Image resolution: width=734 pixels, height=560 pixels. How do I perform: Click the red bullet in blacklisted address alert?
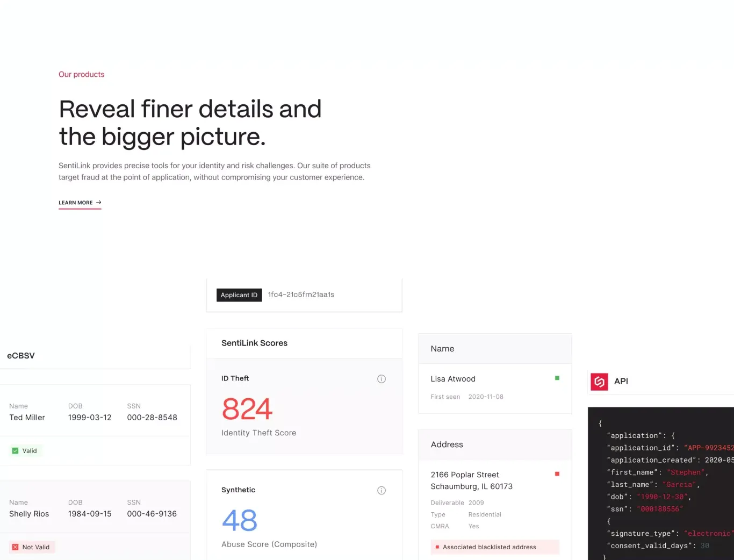point(437,547)
